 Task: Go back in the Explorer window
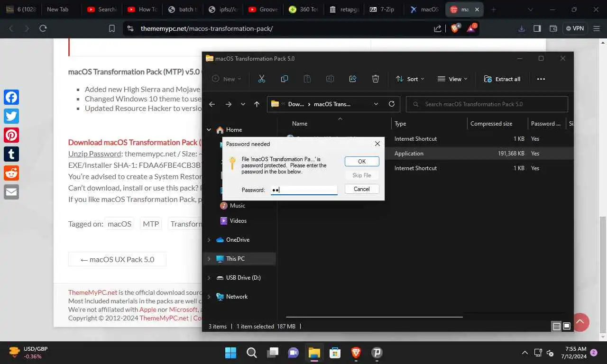pos(212,104)
